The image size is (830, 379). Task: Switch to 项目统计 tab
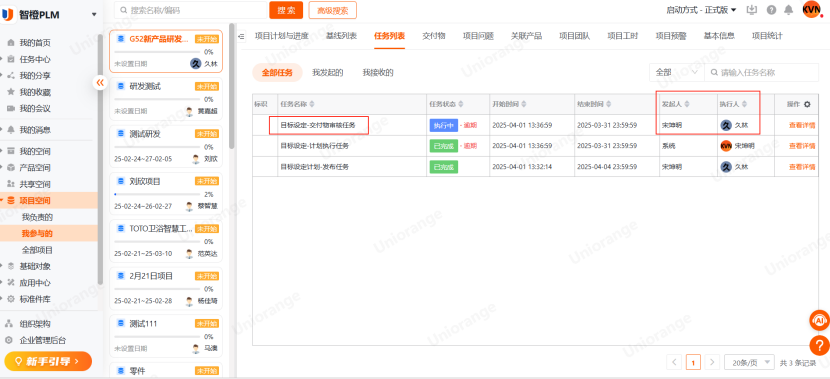pos(767,36)
